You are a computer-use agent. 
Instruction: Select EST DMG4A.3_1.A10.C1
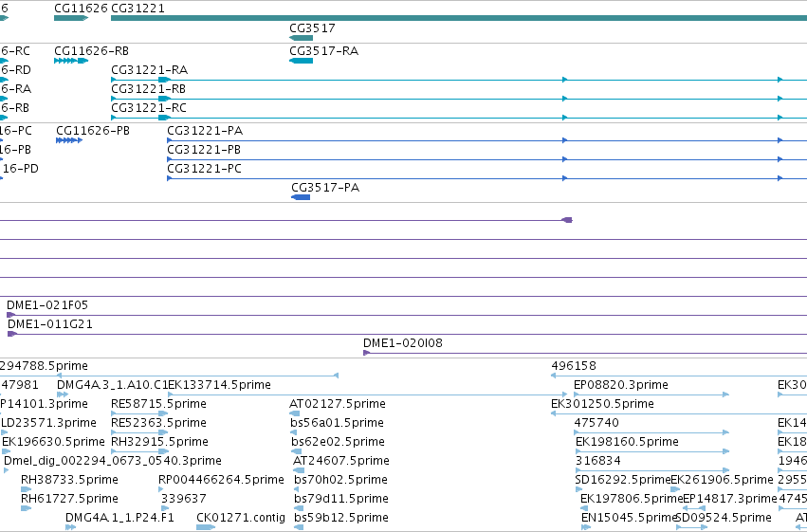(x=112, y=385)
